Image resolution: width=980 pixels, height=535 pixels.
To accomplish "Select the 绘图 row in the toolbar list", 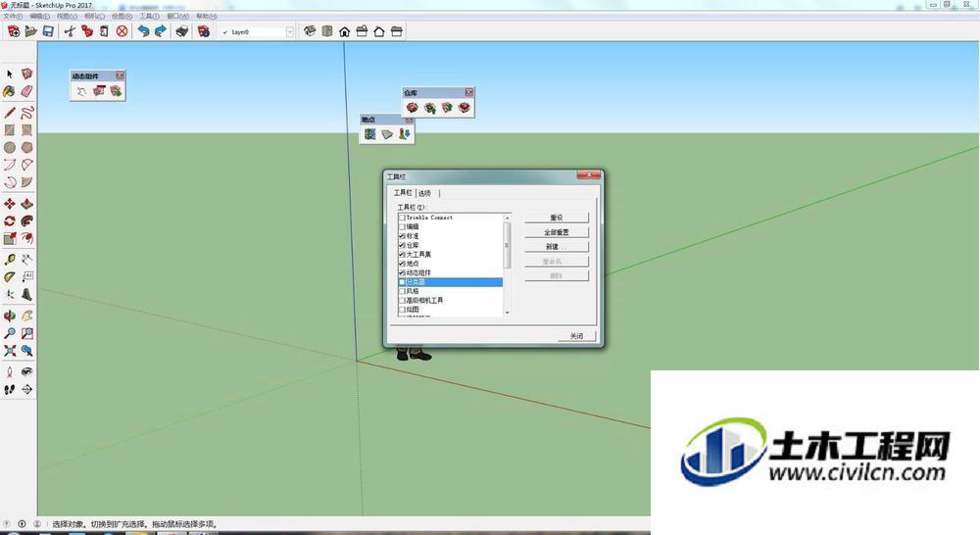I will coord(451,310).
